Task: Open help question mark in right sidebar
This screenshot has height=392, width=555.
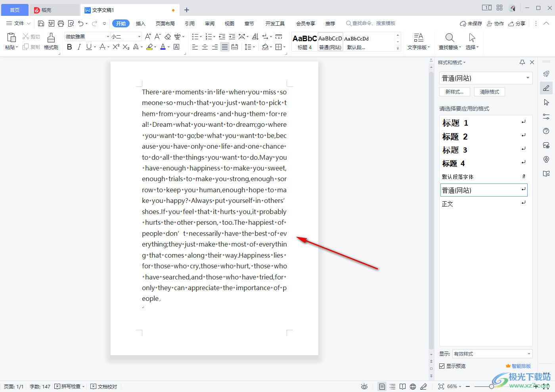Action: 546,131
